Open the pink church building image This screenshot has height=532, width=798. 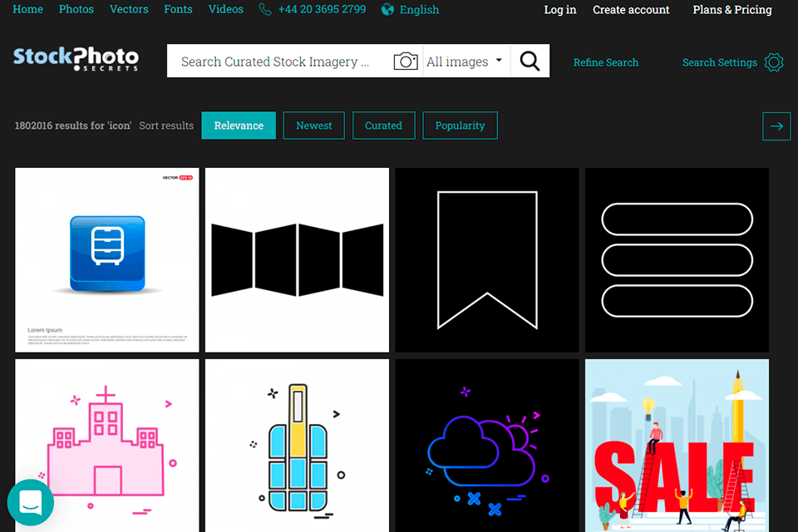(107, 446)
